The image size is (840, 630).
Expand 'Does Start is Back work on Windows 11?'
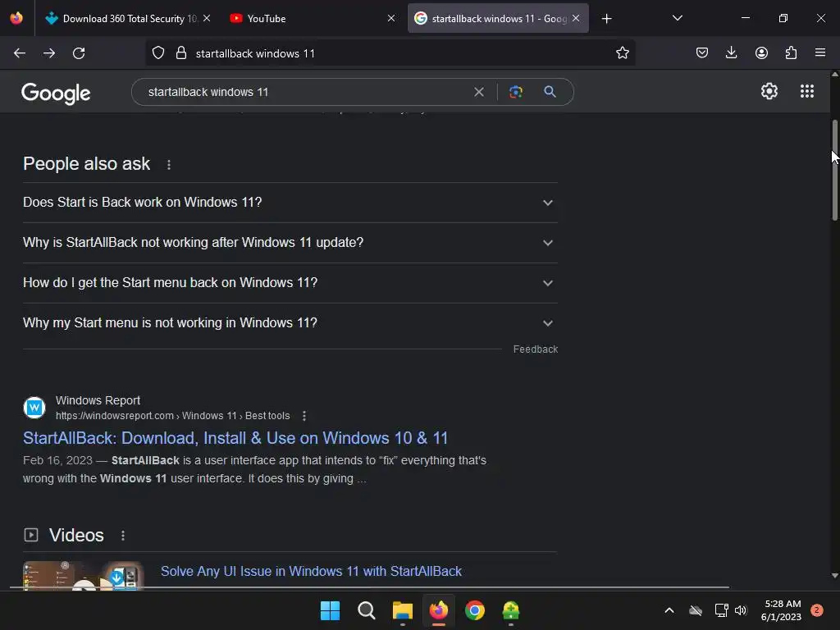point(290,203)
